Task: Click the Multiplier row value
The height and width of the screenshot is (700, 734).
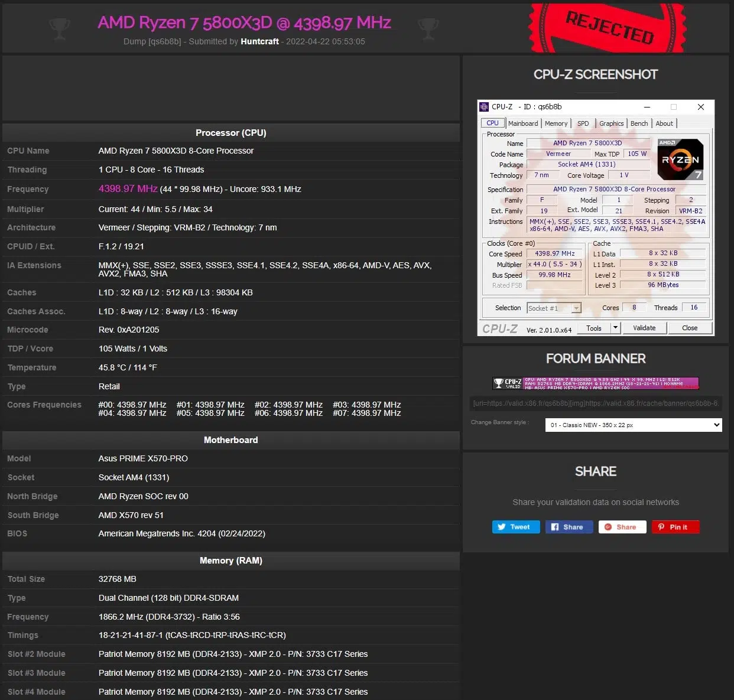Action: [155, 209]
